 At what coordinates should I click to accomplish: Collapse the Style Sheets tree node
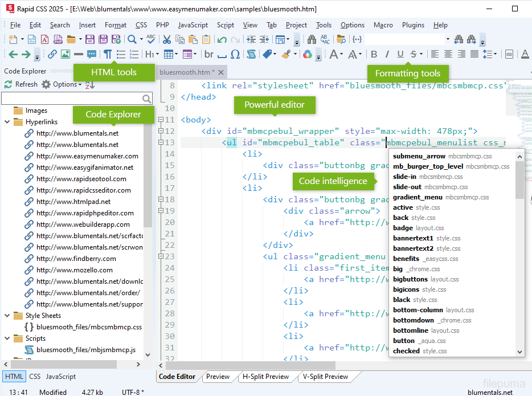[7, 316]
